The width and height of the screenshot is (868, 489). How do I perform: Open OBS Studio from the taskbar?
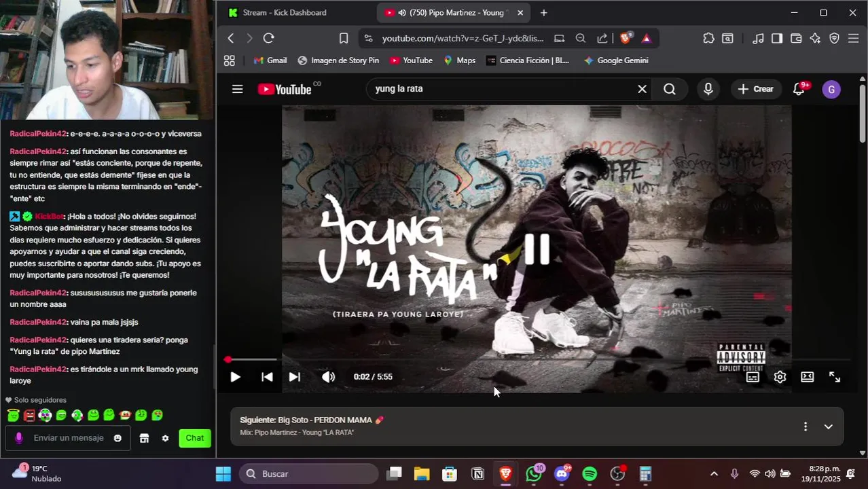(x=617, y=473)
